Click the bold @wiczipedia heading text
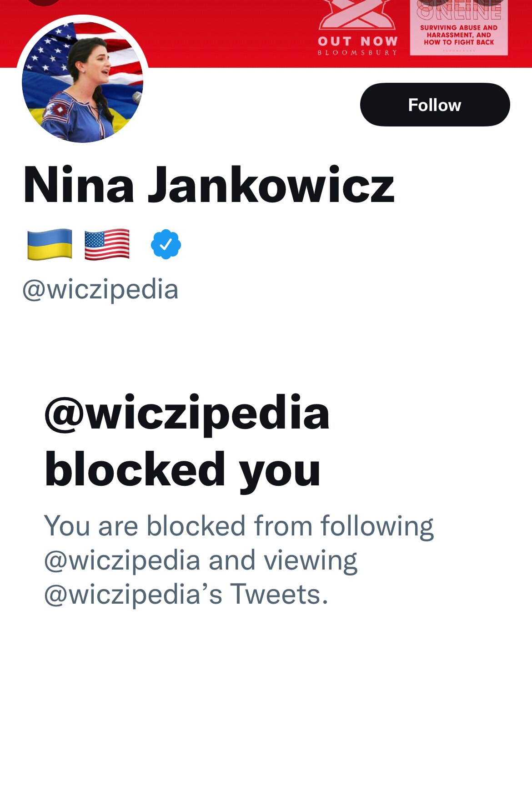The height and width of the screenshot is (787, 532). point(187,414)
